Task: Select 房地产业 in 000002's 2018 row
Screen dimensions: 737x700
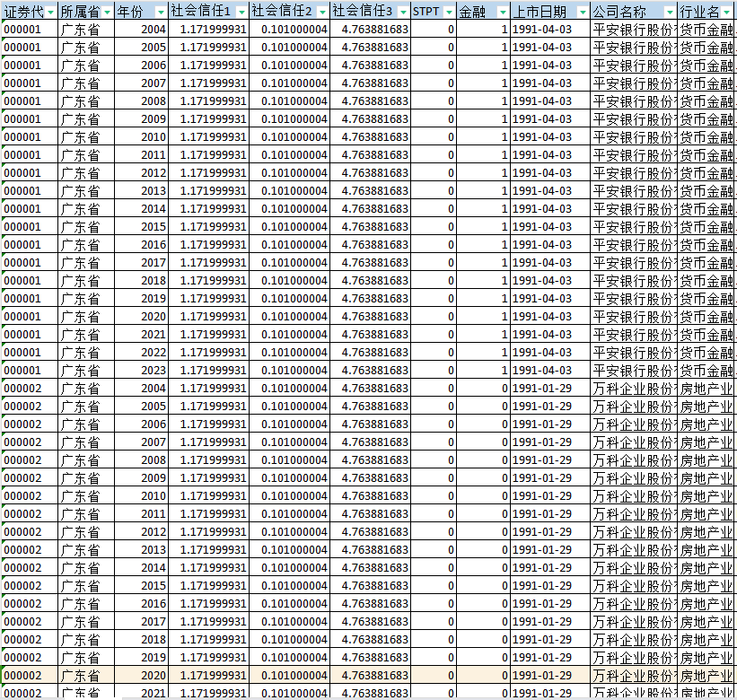Action: pos(706,640)
